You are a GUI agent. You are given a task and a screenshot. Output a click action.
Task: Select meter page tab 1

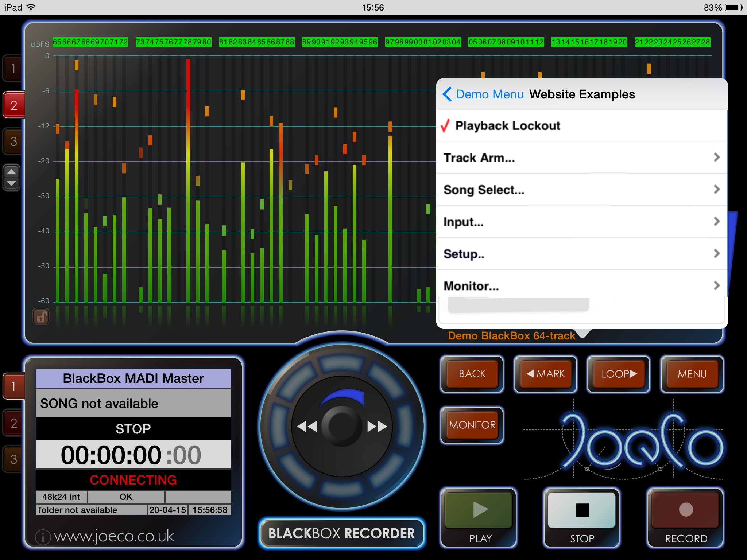tap(13, 68)
